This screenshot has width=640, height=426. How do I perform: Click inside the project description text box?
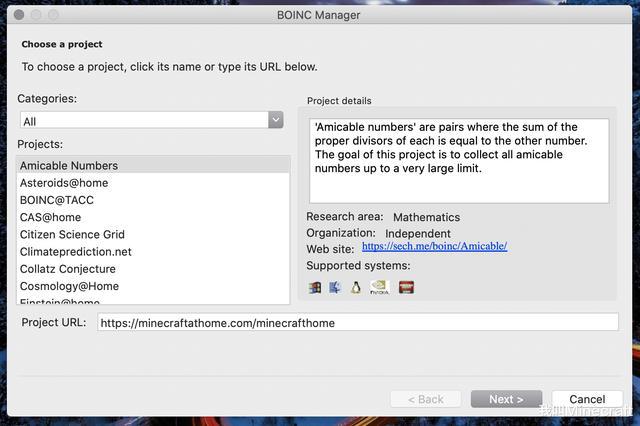(459, 161)
